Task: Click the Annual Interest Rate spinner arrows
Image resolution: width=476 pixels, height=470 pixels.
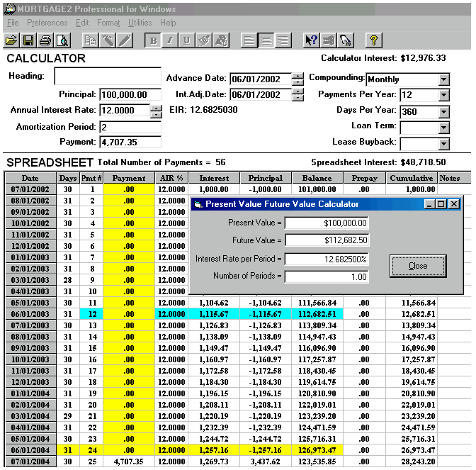Action: [x=156, y=111]
